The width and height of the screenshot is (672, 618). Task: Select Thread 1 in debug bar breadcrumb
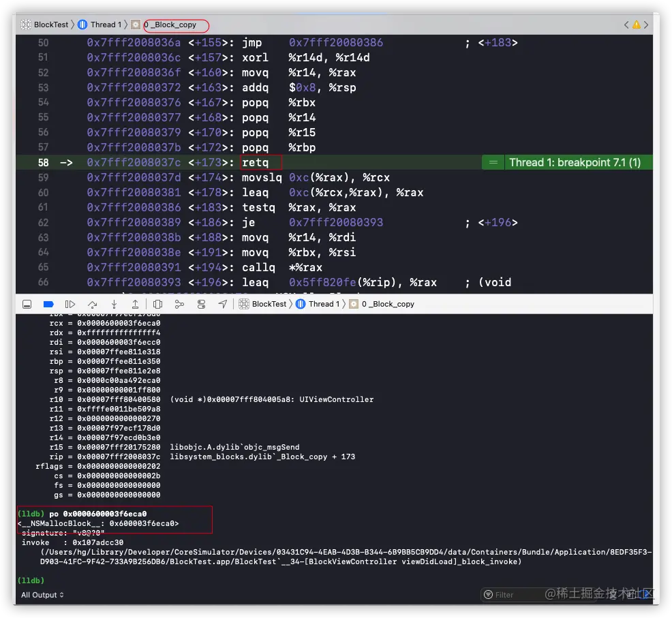pos(324,305)
